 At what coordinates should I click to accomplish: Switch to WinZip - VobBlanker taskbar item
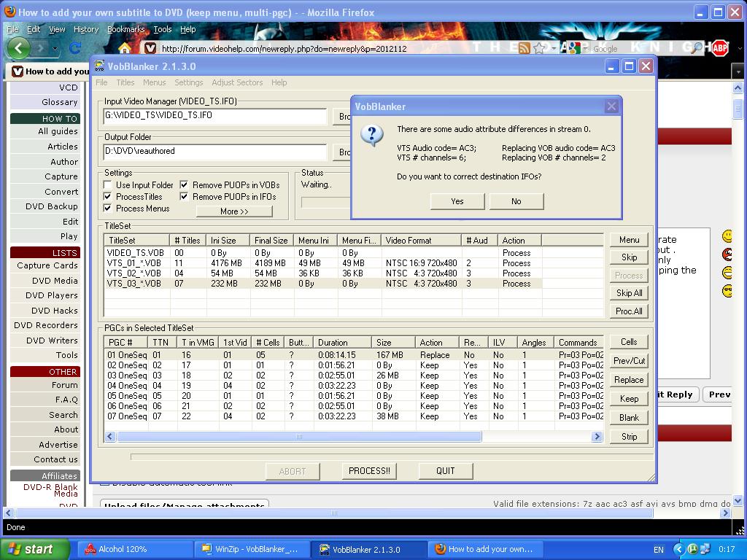click(251, 549)
